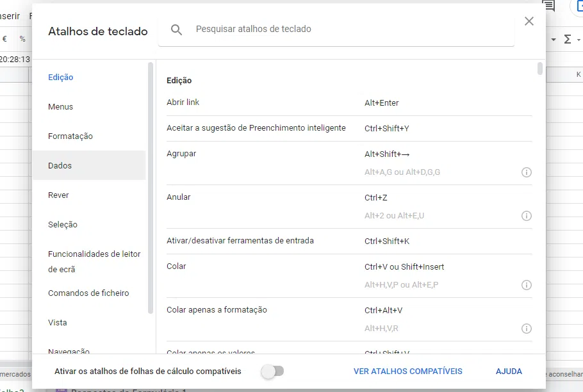Open the search shortcuts magnifier icon

tap(176, 29)
